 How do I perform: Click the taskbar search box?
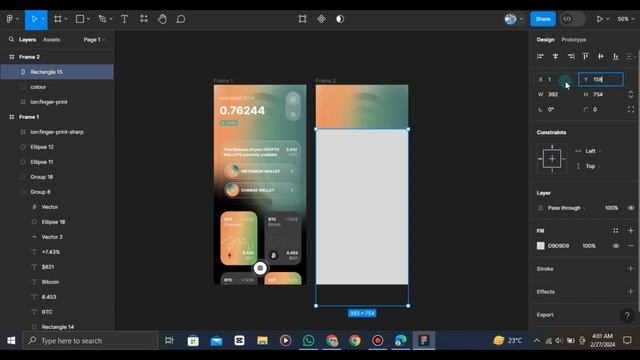pos(90,340)
